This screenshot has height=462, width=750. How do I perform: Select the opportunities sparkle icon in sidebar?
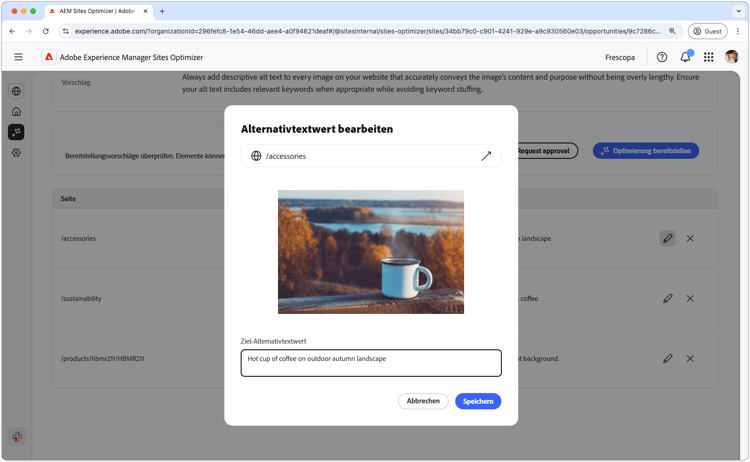point(16,132)
